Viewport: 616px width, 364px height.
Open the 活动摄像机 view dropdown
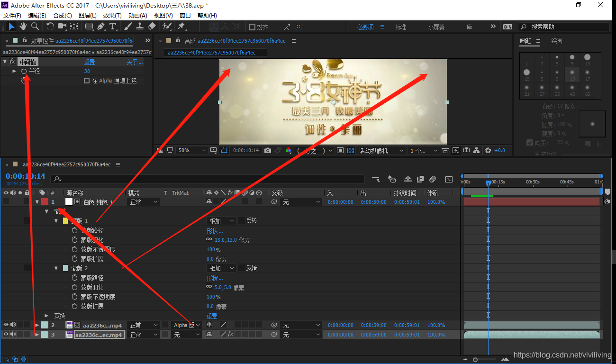(x=381, y=150)
